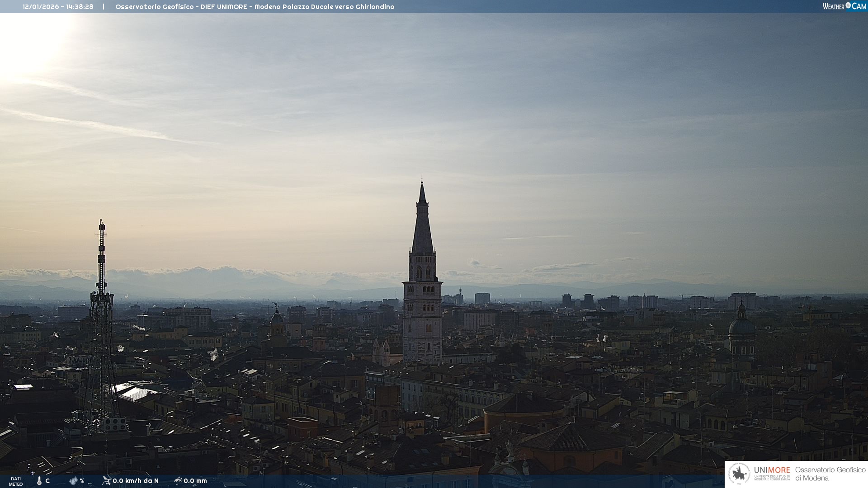Image resolution: width=868 pixels, height=488 pixels.
Task: Click the humidity water drops icon
Action: 73,481
